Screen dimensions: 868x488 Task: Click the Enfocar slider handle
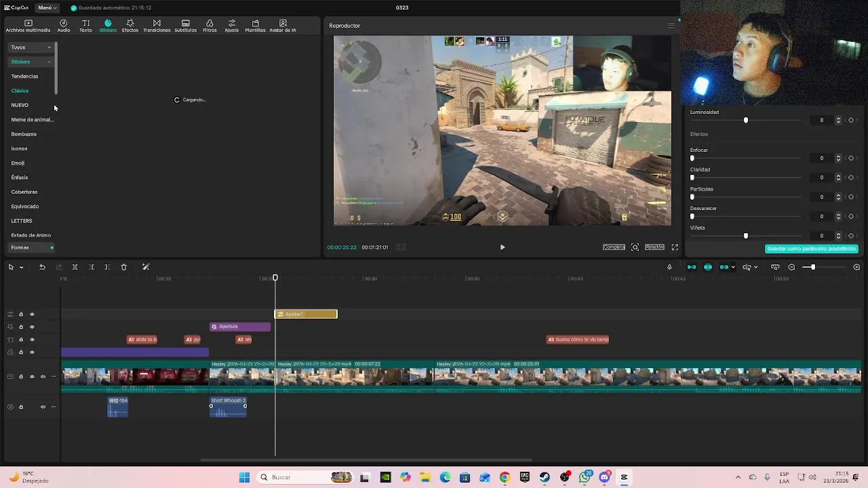(692, 158)
